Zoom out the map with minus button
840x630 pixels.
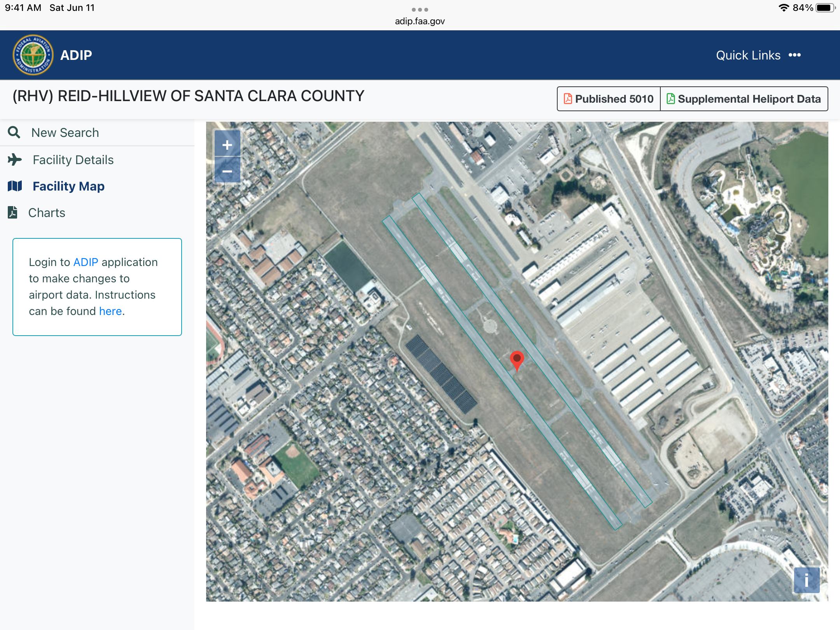pos(227,171)
